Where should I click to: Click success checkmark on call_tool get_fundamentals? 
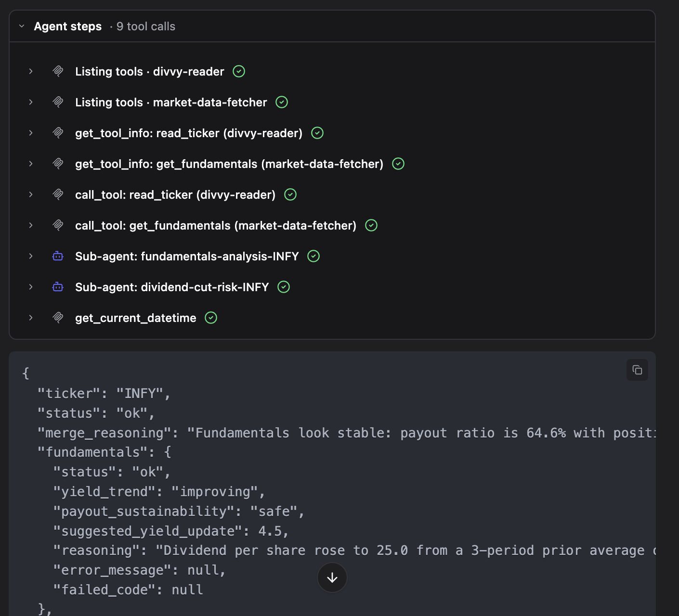click(371, 225)
